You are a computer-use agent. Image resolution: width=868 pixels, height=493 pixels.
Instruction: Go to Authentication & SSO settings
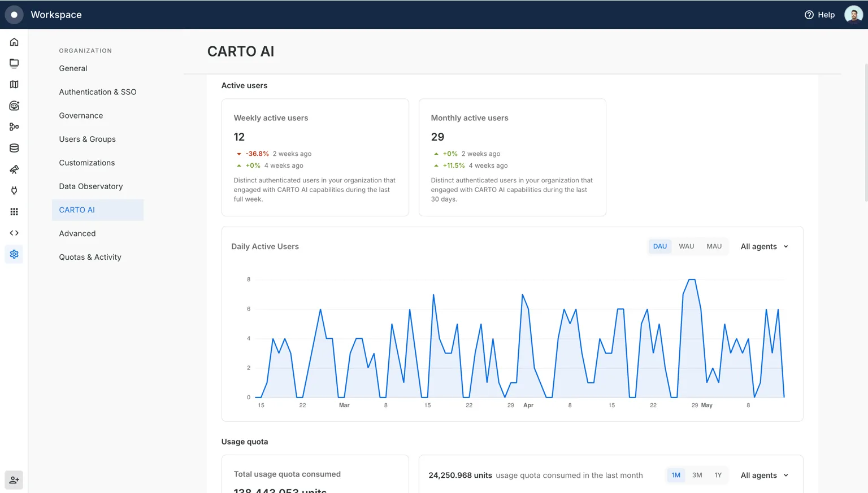point(97,92)
